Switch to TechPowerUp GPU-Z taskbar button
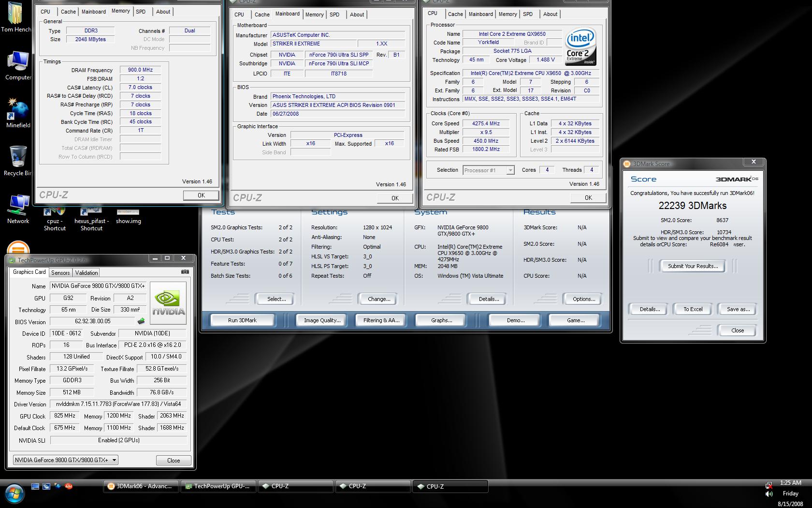The image size is (812, 508). (218, 486)
